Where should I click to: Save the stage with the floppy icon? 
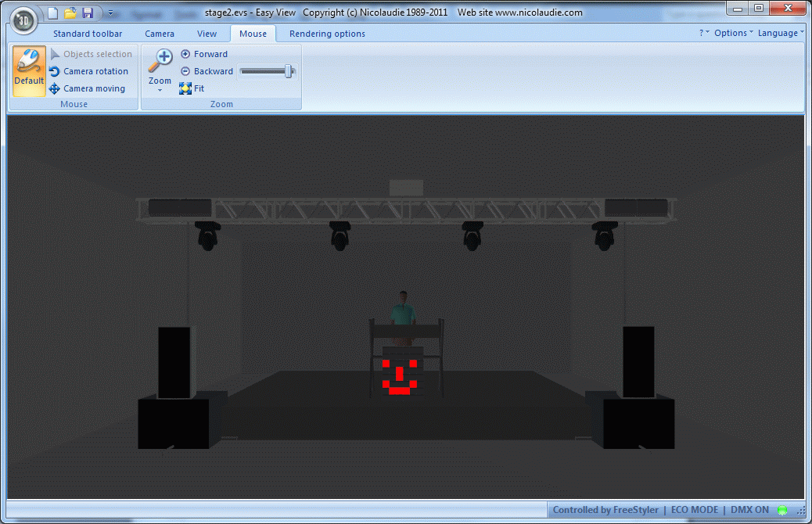tap(88, 13)
